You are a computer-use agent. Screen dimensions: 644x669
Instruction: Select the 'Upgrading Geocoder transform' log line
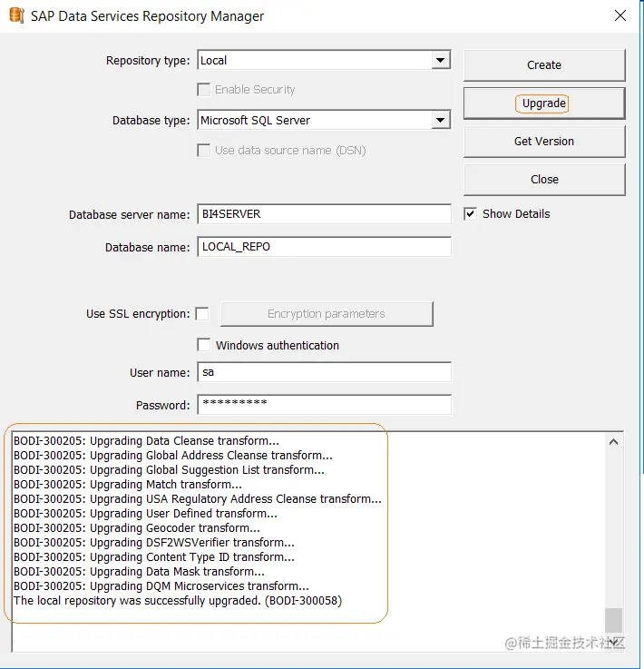[137, 527]
